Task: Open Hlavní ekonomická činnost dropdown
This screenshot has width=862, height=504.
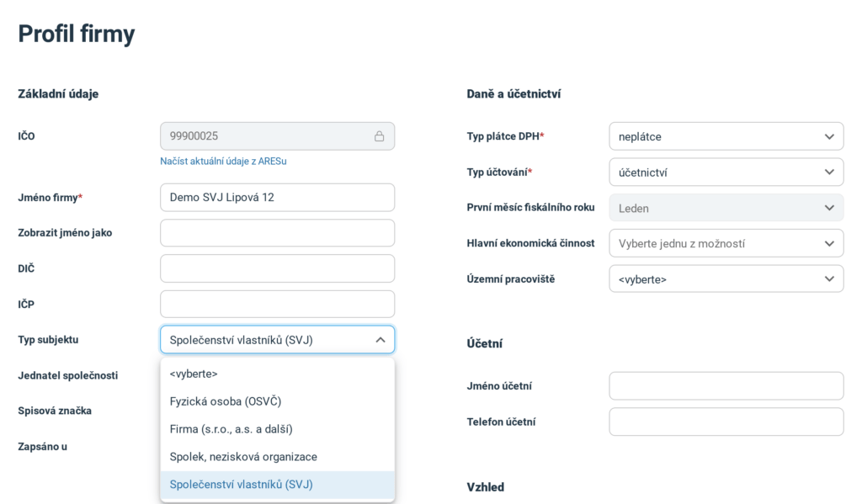Action: 726,243
